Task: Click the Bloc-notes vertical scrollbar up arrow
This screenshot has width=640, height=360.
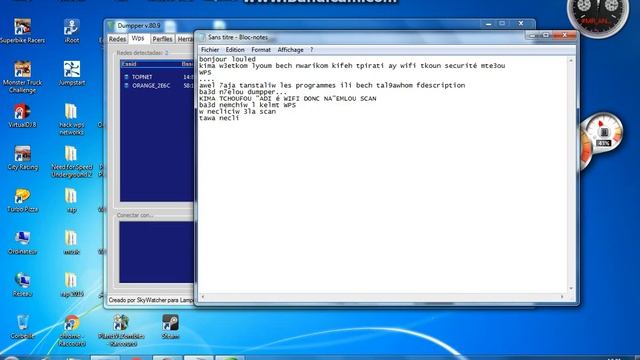Action: click(x=571, y=60)
